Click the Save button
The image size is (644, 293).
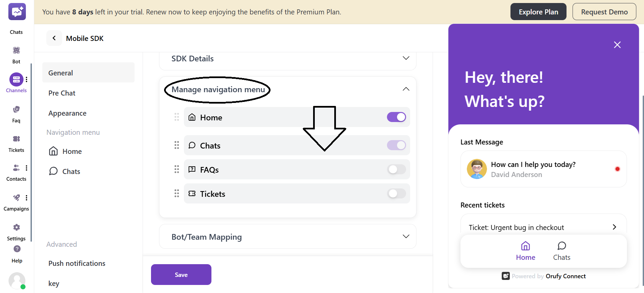[x=181, y=274]
